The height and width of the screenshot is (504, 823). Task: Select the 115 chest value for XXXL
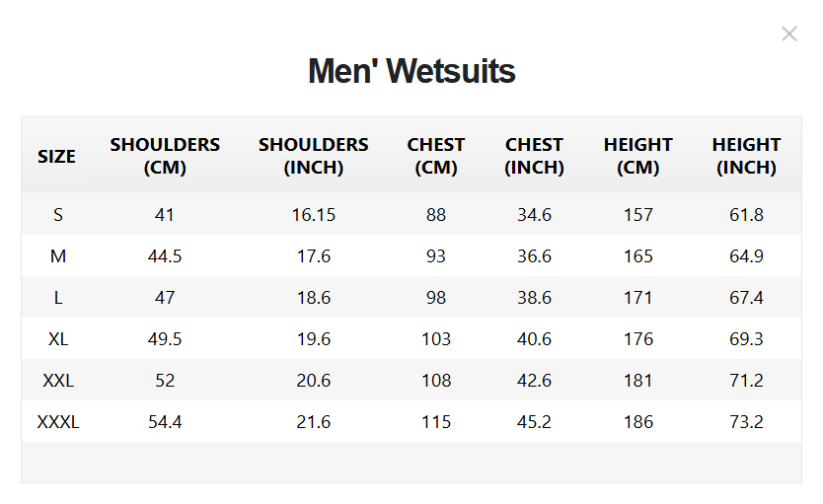click(x=436, y=422)
